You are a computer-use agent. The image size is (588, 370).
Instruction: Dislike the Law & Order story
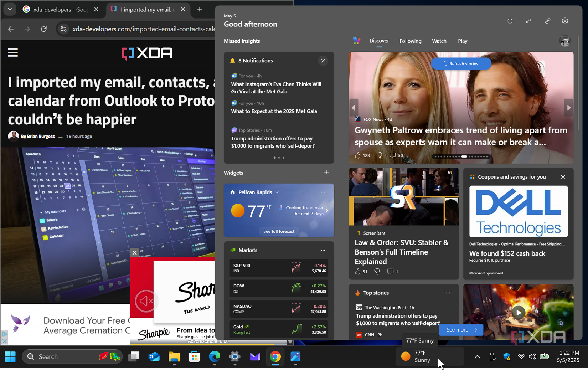click(x=377, y=271)
